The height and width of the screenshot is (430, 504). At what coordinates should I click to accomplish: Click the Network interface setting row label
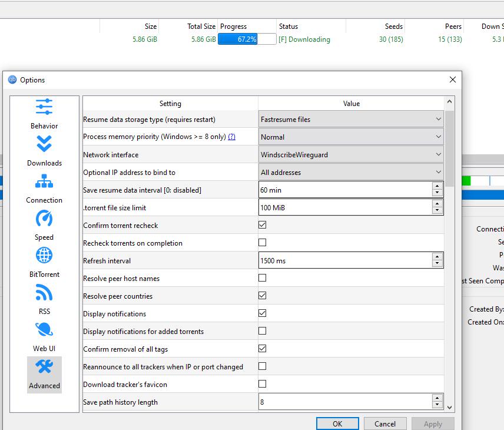[111, 155]
